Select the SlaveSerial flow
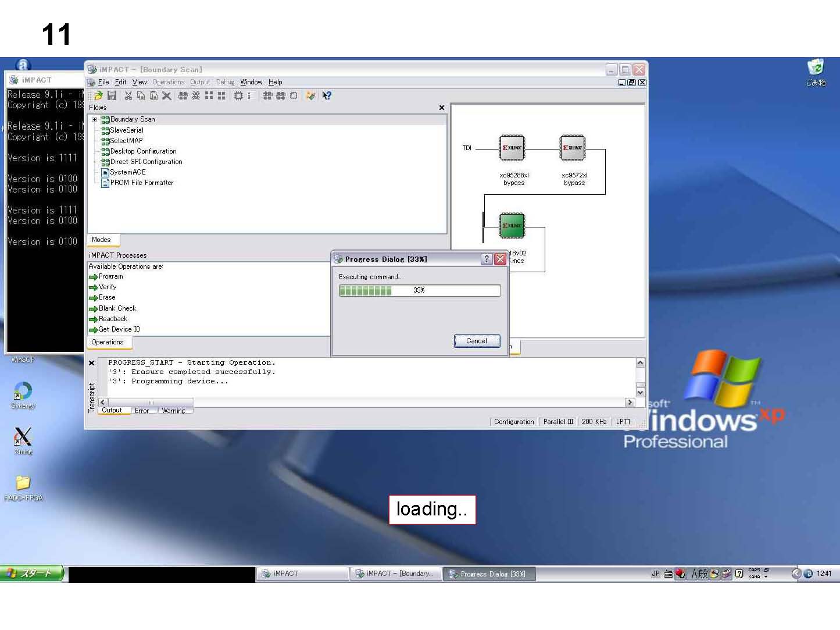 click(x=126, y=130)
